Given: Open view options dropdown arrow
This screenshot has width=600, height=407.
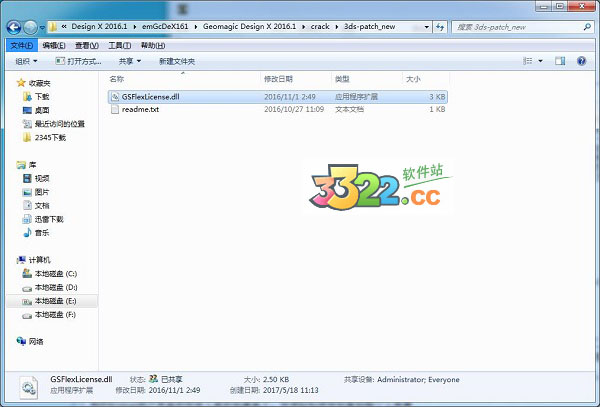Looking at the screenshot, I should (x=541, y=61).
